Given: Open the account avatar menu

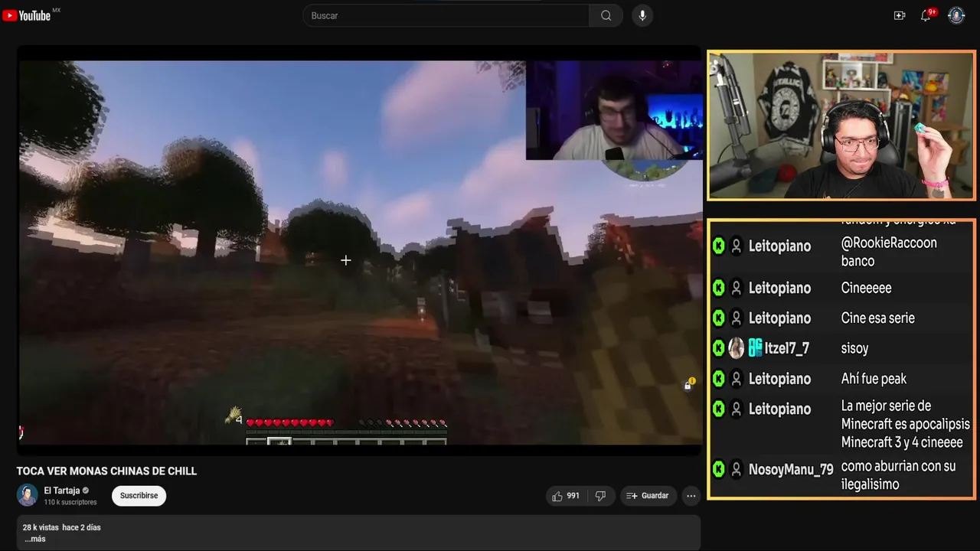Looking at the screenshot, I should tap(956, 15).
